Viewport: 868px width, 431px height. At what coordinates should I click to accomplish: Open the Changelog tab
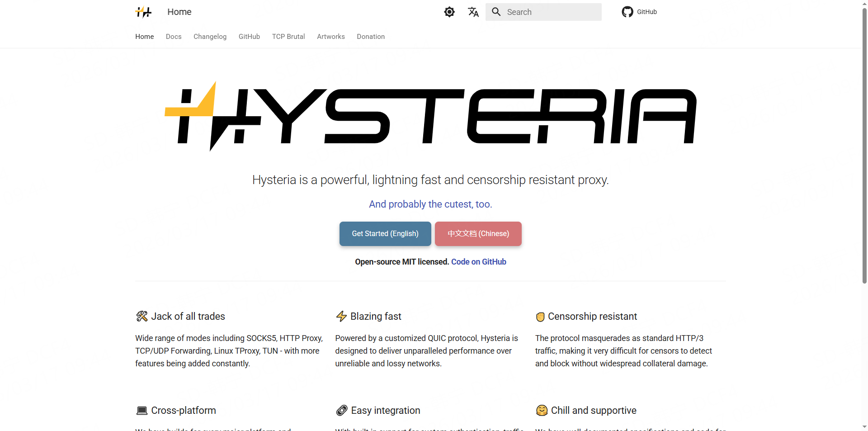click(210, 37)
